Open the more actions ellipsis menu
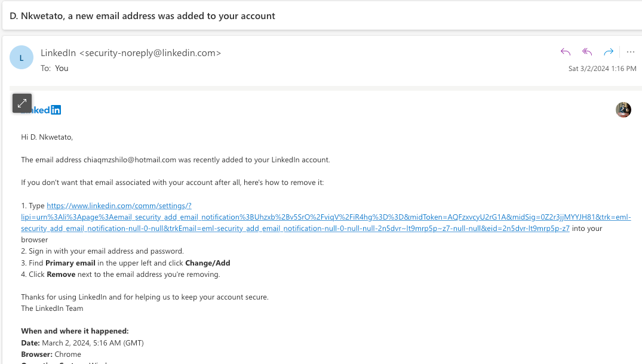 [x=631, y=52]
